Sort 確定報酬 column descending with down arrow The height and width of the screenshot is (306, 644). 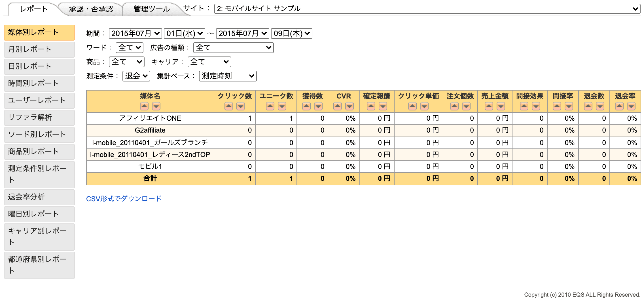pyautogui.click(x=383, y=106)
